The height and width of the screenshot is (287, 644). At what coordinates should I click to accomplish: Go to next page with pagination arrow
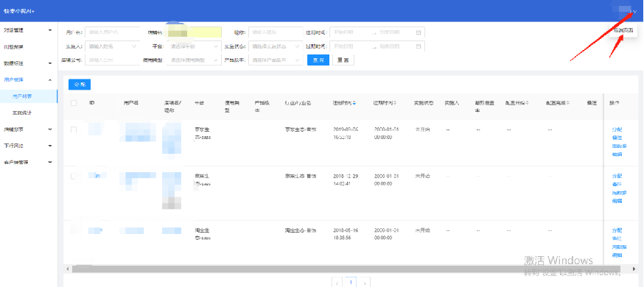[365, 283]
